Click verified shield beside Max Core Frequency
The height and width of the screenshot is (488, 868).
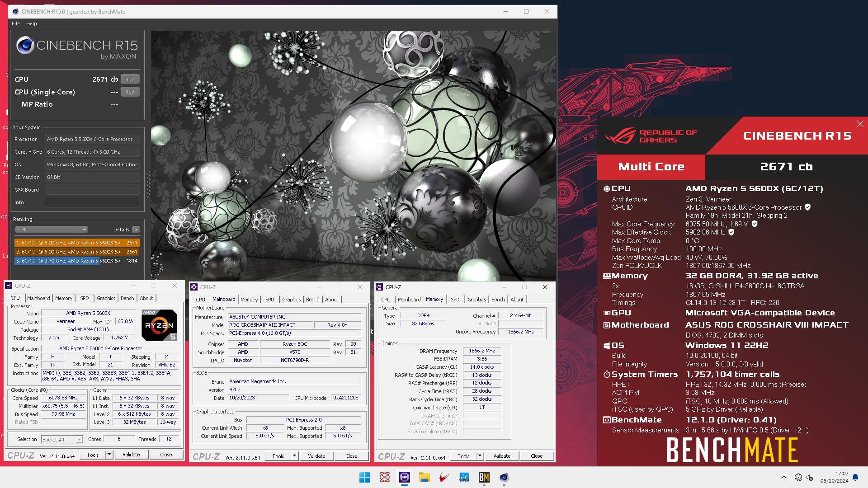tap(754, 224)
